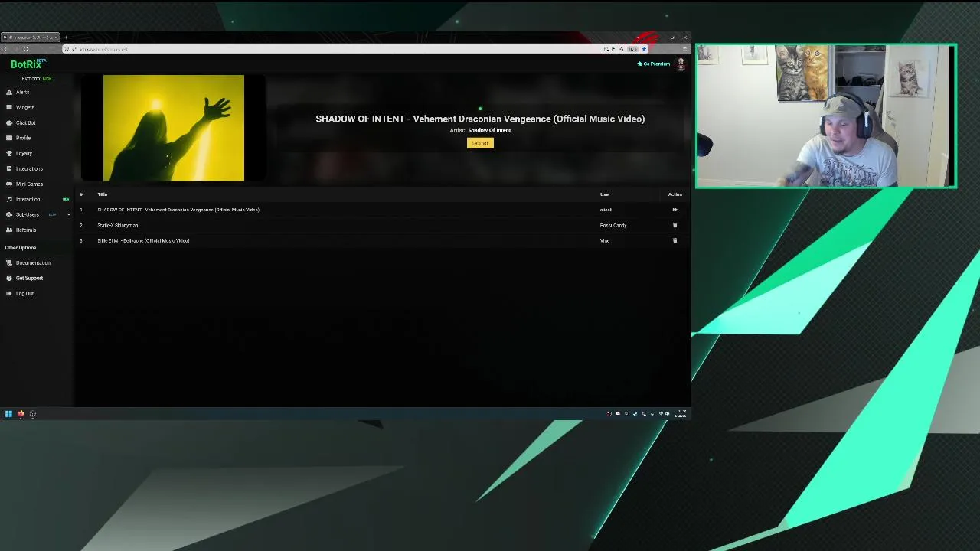Click the SHADOW OF INTENT queue row title
This screenshot has height=551, width=980.
point(178,210)
